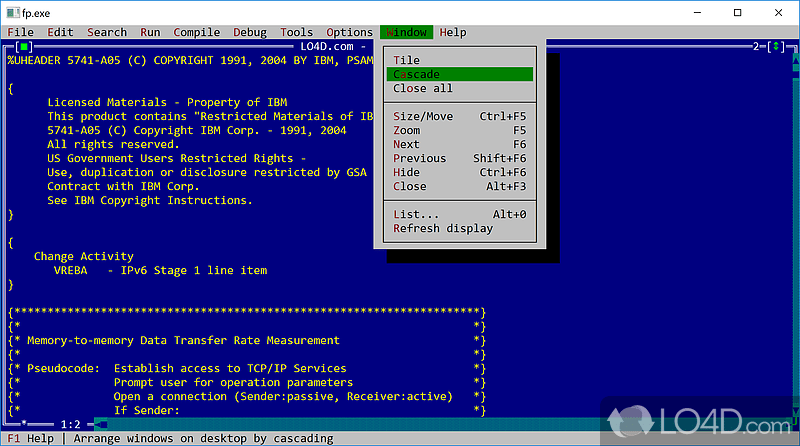Open the Edit menu
This screenshot has width=800, height=446.
pyautogui.click(x=60, y=32)
